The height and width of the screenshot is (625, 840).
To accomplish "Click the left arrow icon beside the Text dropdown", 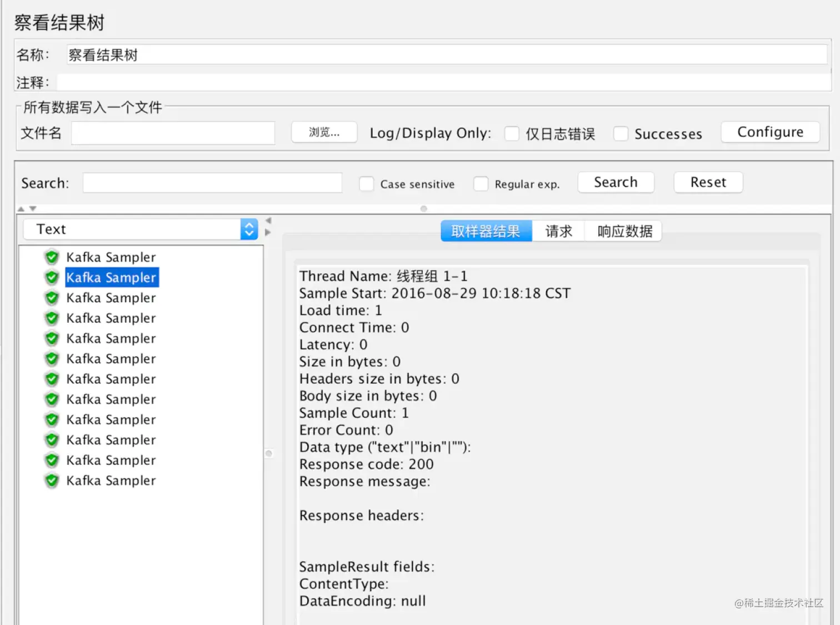I will (267, 221).
